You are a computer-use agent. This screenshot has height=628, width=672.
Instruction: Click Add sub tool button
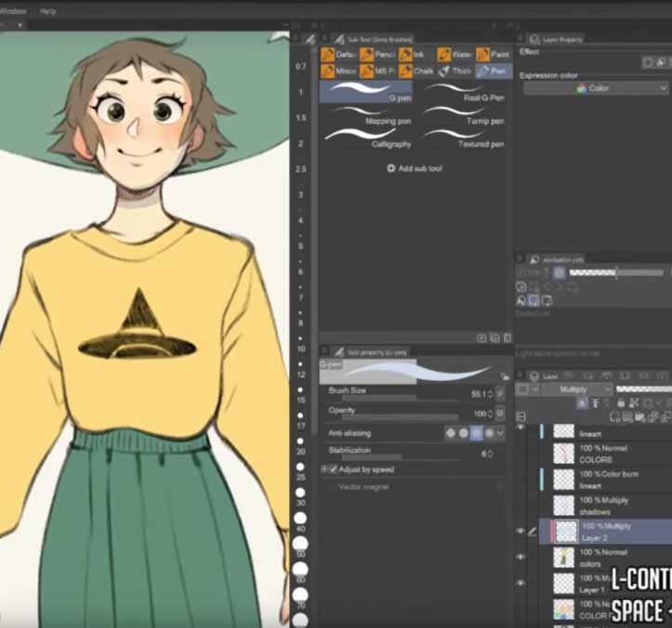414,168
